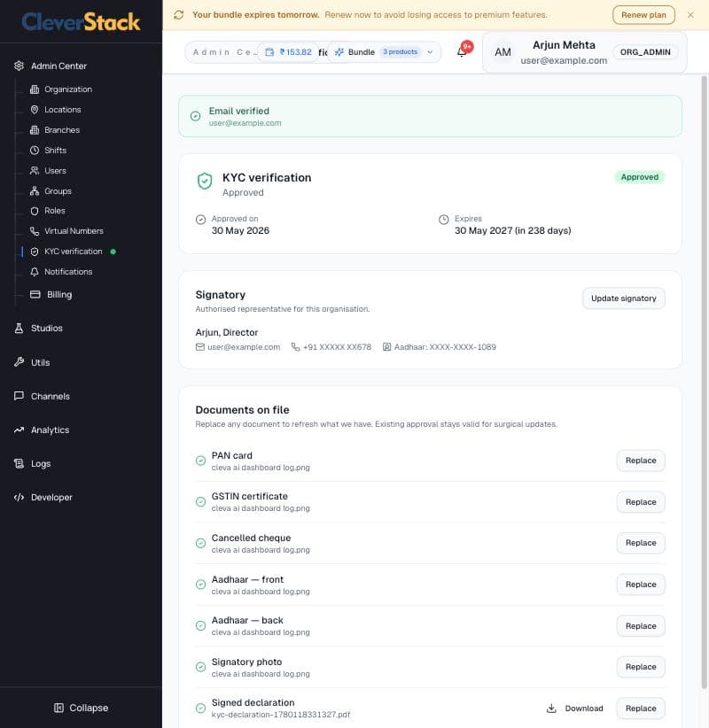Click the Channels chat icon

click(19, 396)
